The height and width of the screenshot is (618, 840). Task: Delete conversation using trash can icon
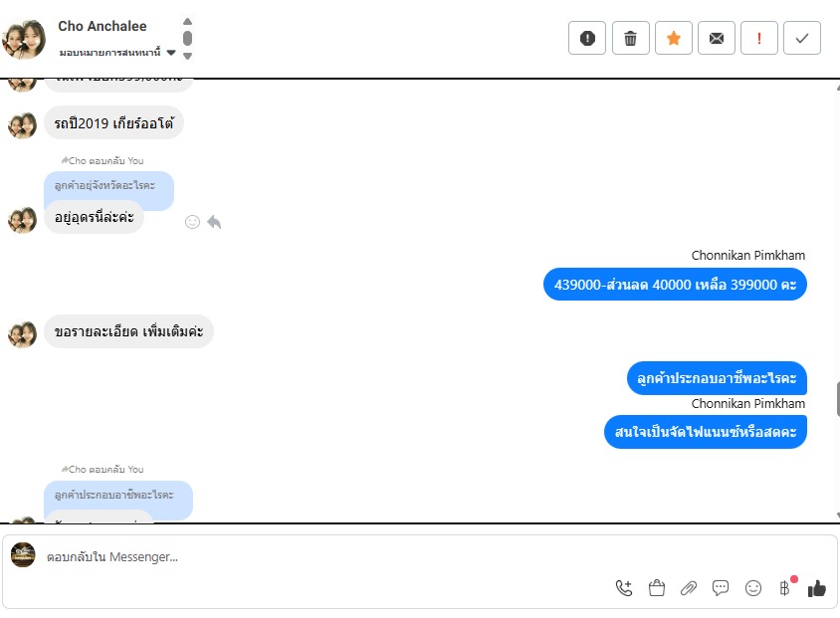631,38
